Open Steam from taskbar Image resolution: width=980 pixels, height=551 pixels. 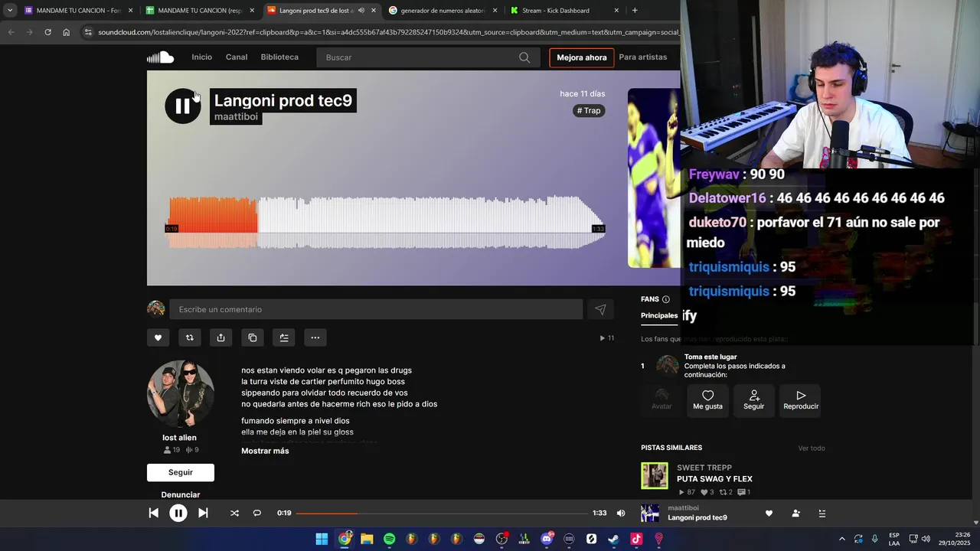[613, 539]
